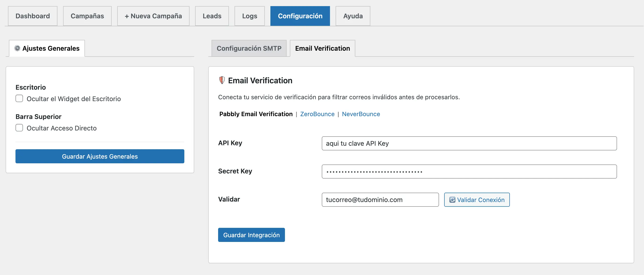Screen dimensions: 644x275
Task: Open the Email Verification tab
Action: click(x=322, y=48)
